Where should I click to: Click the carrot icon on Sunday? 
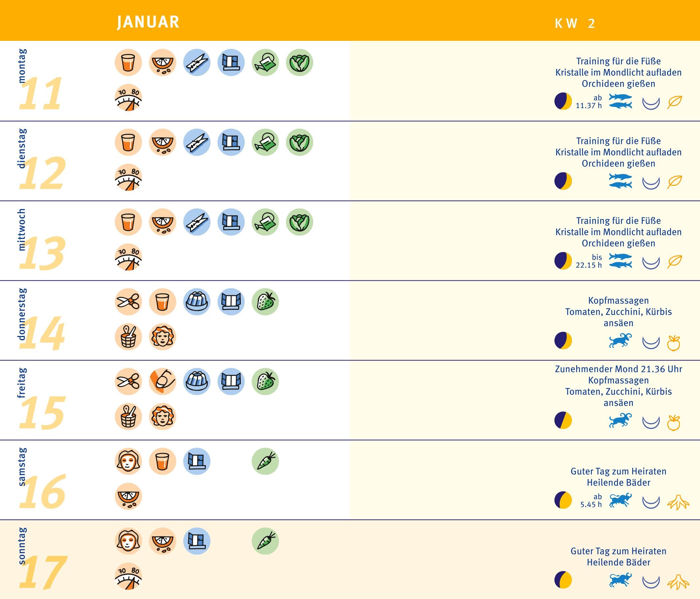click(x=265, y=541)
